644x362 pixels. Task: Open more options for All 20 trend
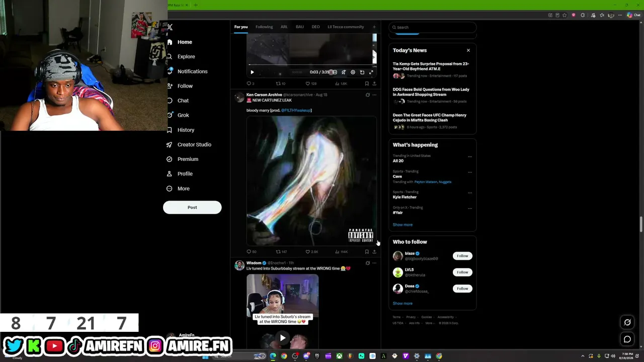470,156
